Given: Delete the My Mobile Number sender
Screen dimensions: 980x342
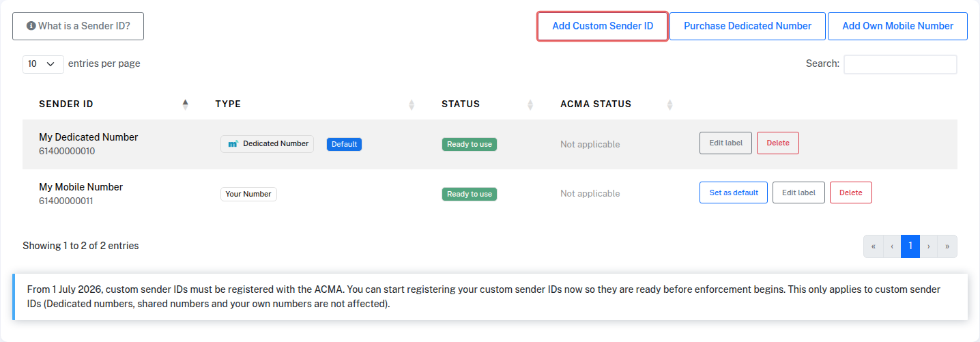Looking at the screenshot, I should [x=850, y=193].
